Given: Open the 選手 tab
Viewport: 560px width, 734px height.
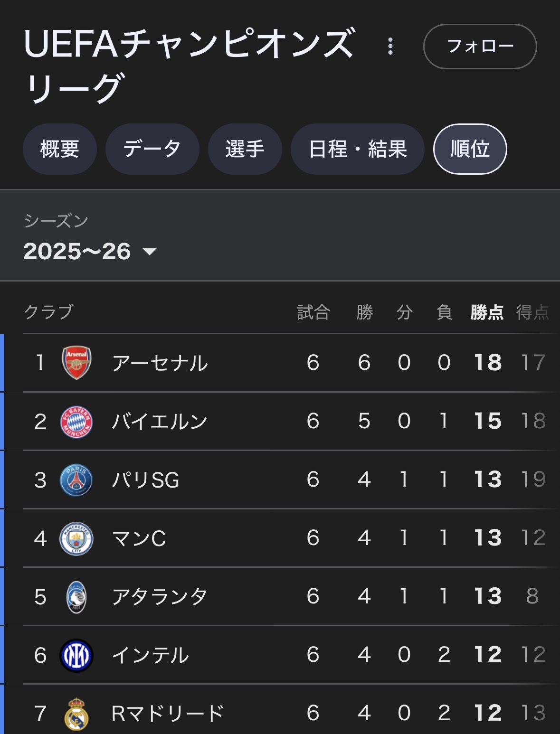Looking at the screenshot, I should (245, 149).
